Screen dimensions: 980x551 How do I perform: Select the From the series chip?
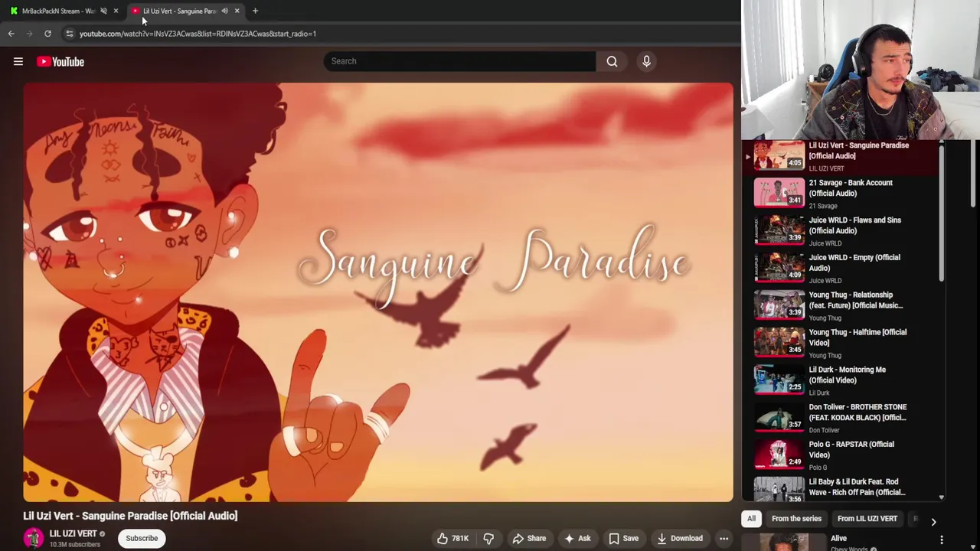(x=796, y=519)
